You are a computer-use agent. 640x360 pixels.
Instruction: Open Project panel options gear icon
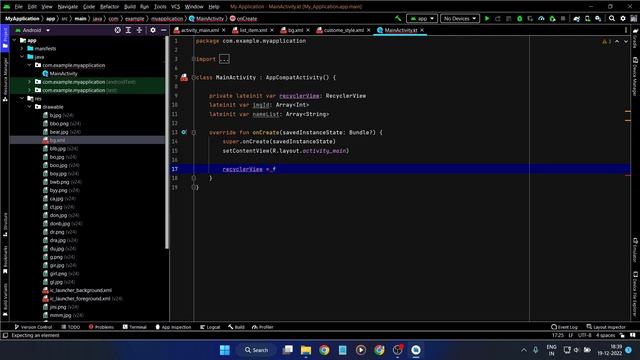153,30
